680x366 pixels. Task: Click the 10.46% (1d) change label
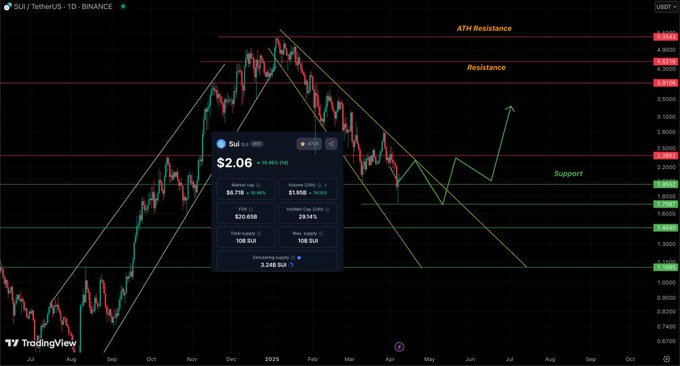[272, 163]
